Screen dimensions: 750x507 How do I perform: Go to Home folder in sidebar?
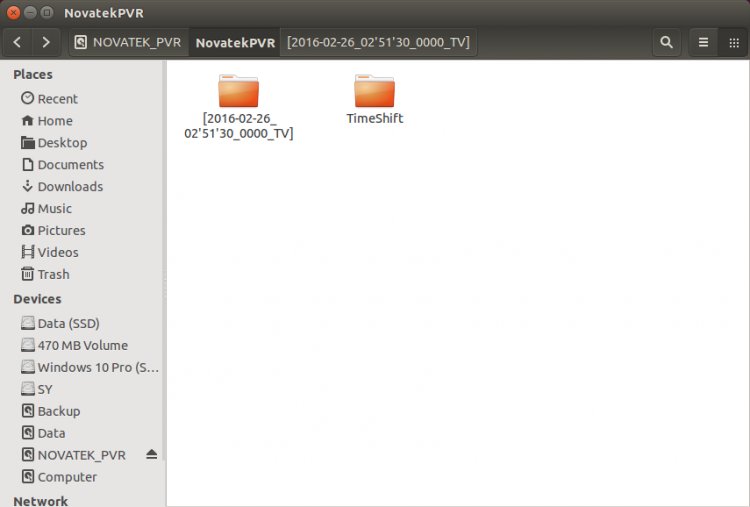tap(55, 121)
